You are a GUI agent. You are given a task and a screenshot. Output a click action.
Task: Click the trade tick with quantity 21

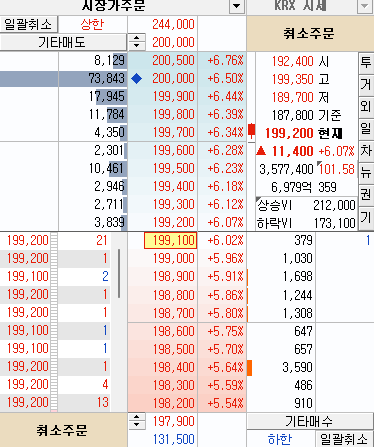click(102, 240)
